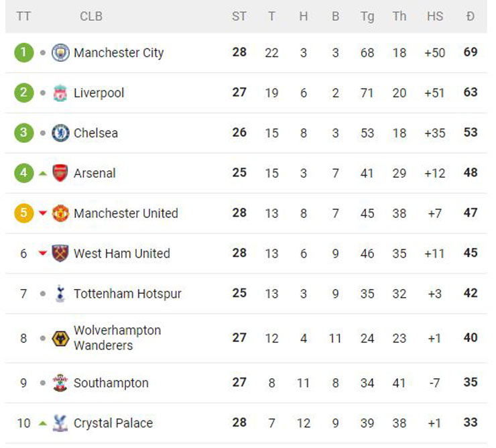Click the West Ham United crest

click(60, 254)
